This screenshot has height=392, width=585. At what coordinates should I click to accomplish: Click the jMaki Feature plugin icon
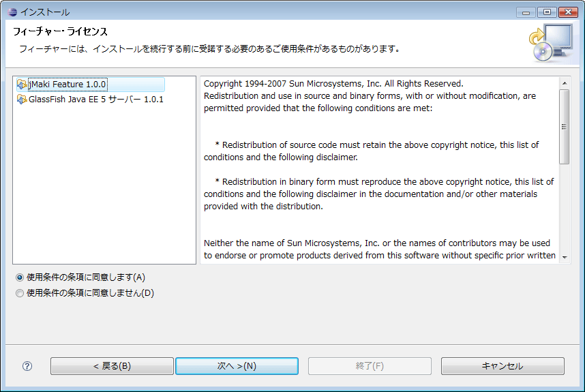22,85
